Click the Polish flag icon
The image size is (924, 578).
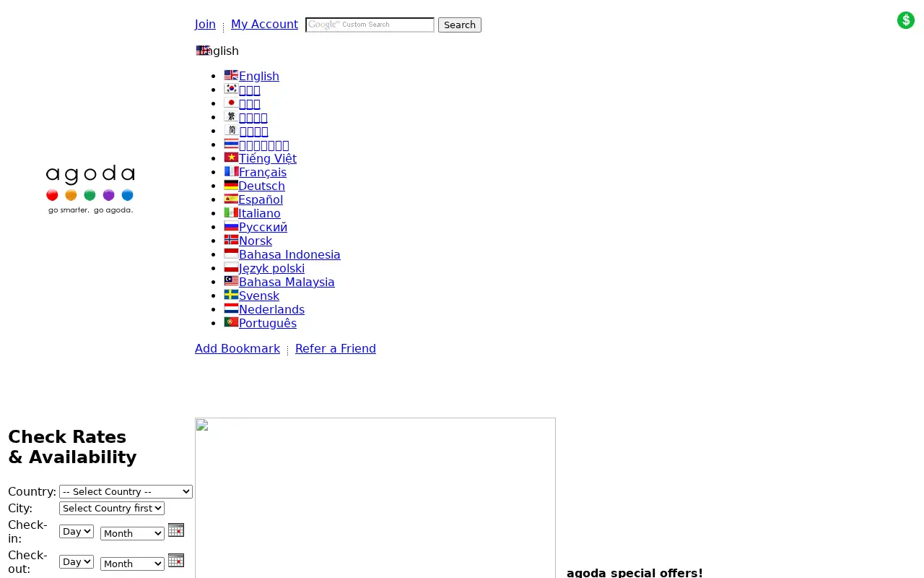[231, 267]
